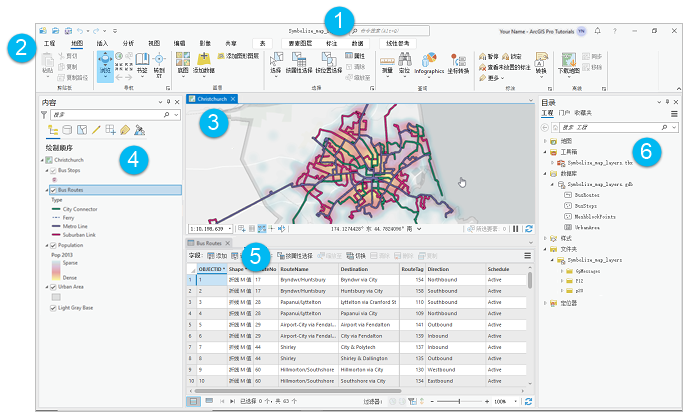Select List By Data Source icon

(67, 130)
